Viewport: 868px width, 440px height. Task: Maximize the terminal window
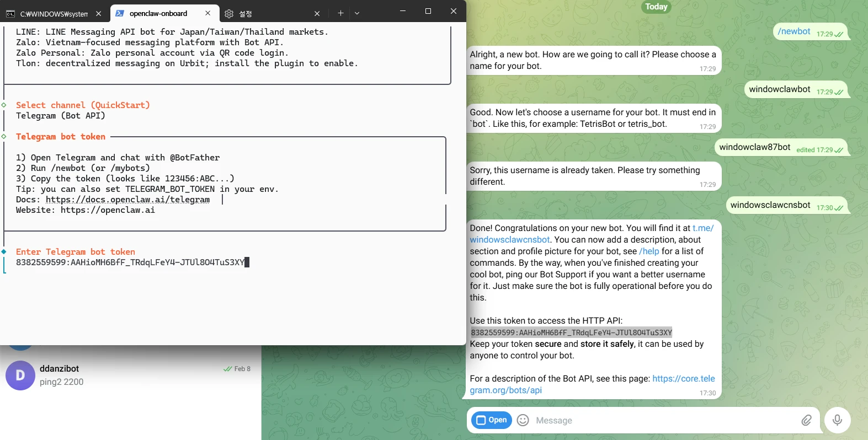click(428, 11)
